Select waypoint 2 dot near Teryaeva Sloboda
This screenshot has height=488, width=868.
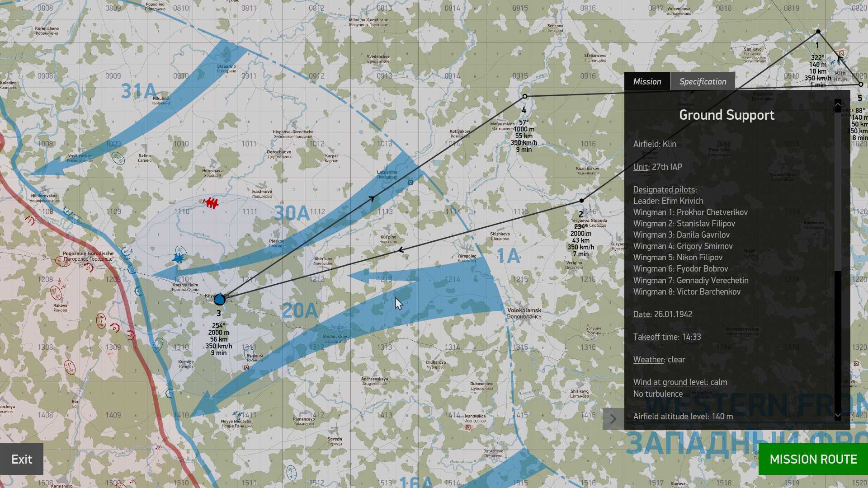click(x=581, y=201)
